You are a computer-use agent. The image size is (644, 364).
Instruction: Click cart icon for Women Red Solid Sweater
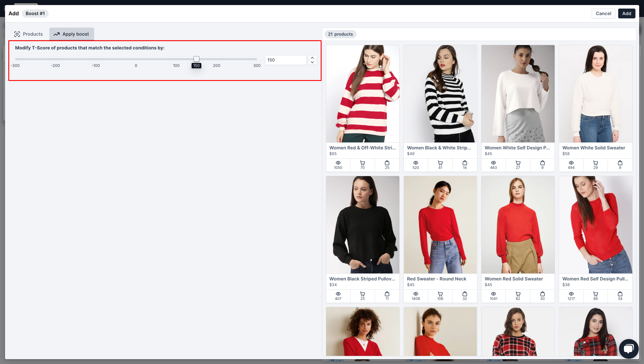518,294
